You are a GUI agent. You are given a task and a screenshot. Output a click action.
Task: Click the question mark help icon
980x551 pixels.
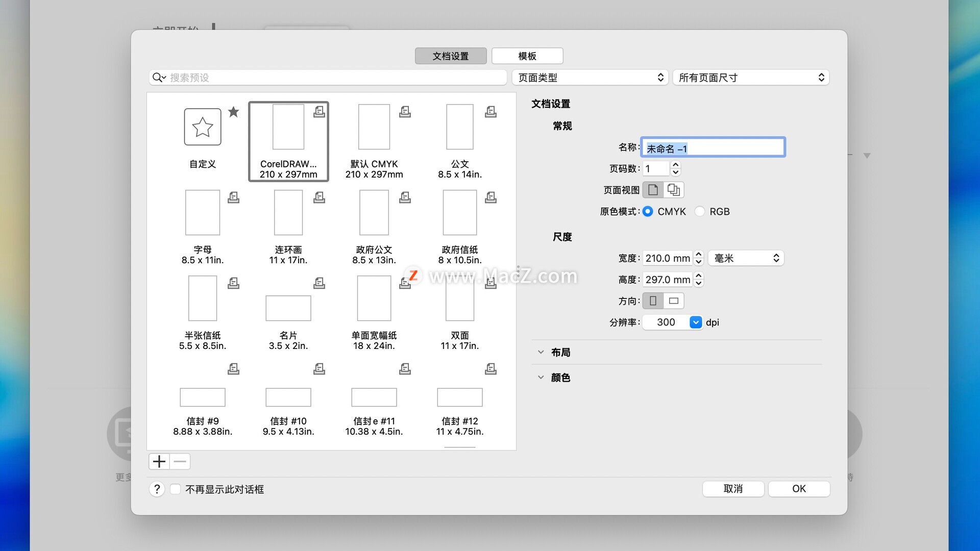tap(157, 489)
